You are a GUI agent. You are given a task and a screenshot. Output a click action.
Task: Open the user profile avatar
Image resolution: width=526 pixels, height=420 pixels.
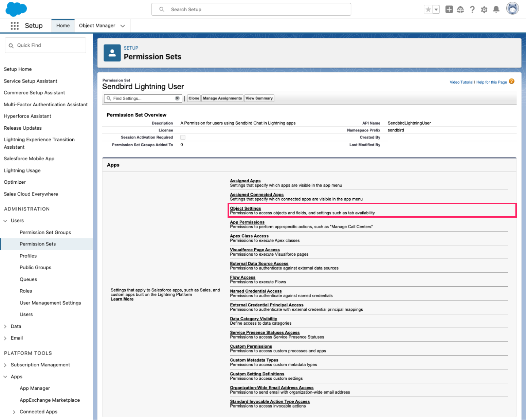tap(512, 8)
